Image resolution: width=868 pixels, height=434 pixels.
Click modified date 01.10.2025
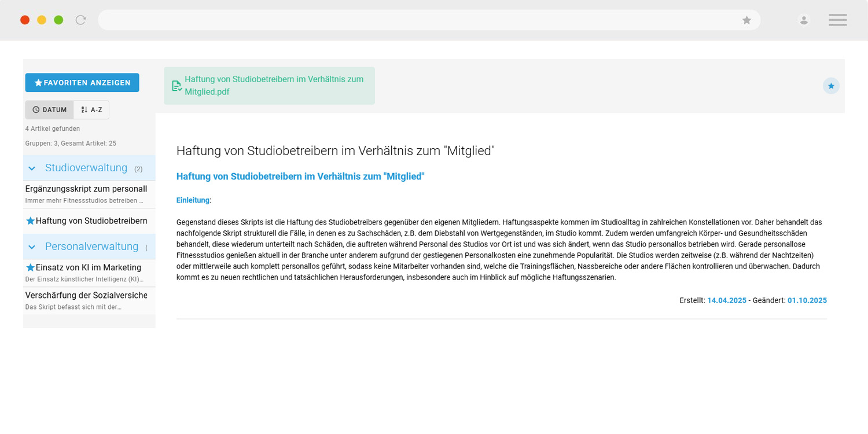click(807, 301)
